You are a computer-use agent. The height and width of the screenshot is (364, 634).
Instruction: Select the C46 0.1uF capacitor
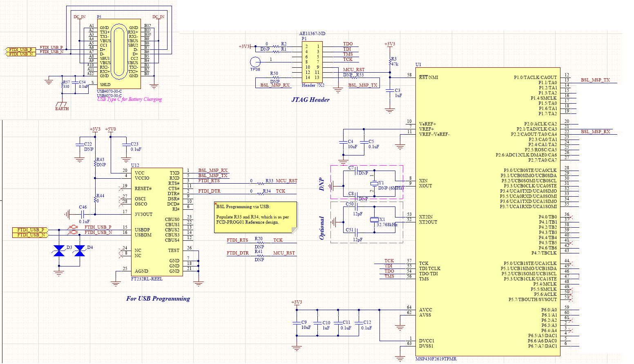[83, 214]
